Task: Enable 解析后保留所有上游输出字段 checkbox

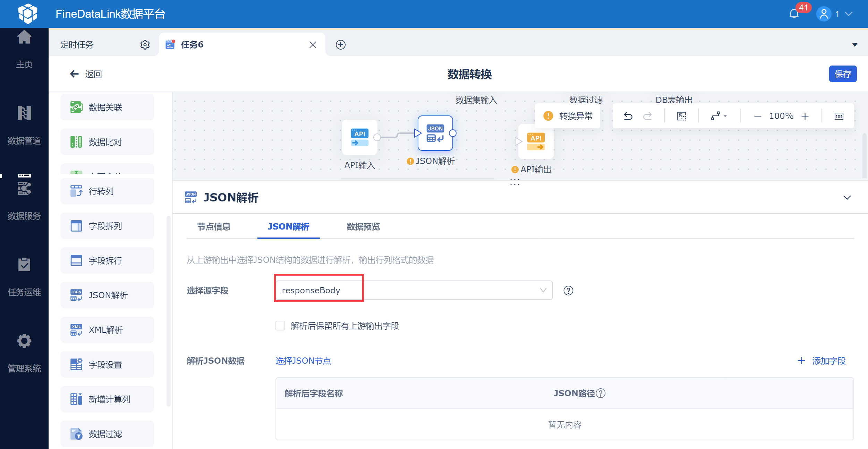Action: pyautogui.click(x=280, y=326)
